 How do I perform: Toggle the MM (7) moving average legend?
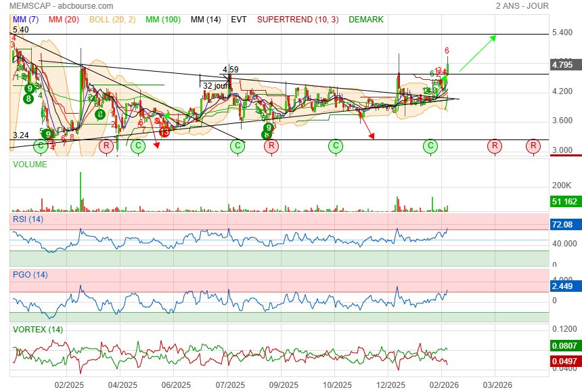point(27,20)
